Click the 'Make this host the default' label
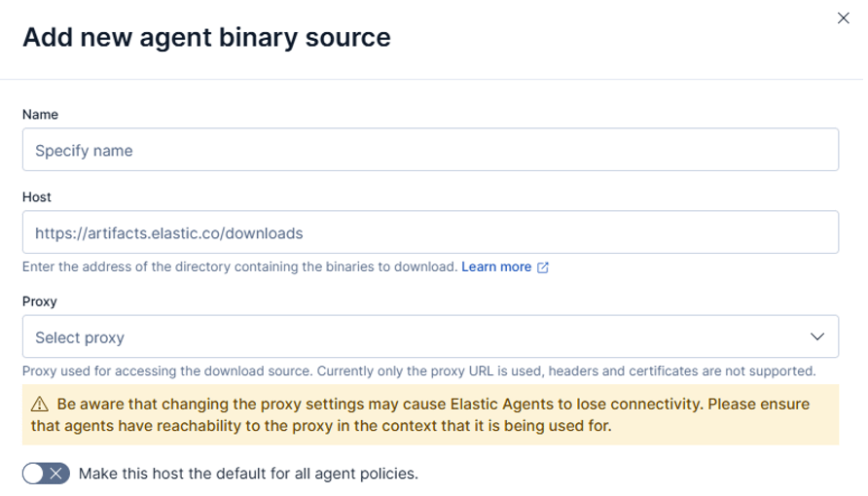The height and width of the screenshot is (496, 868). click(248, 474)
